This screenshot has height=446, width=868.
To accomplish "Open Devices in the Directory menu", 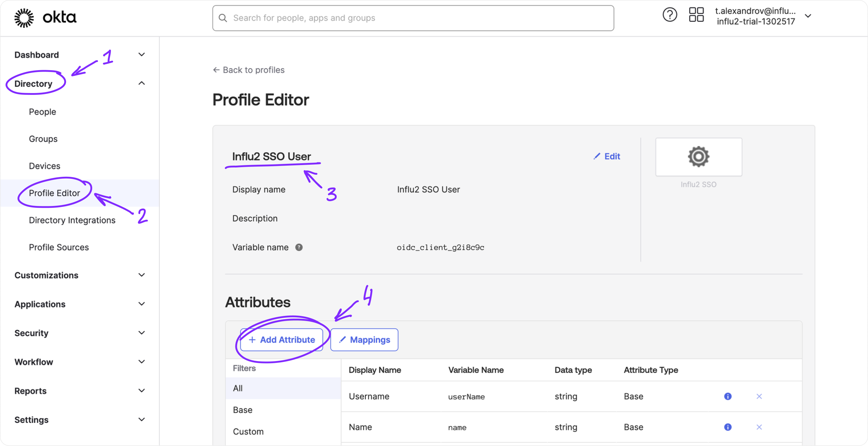I will 45,166.
